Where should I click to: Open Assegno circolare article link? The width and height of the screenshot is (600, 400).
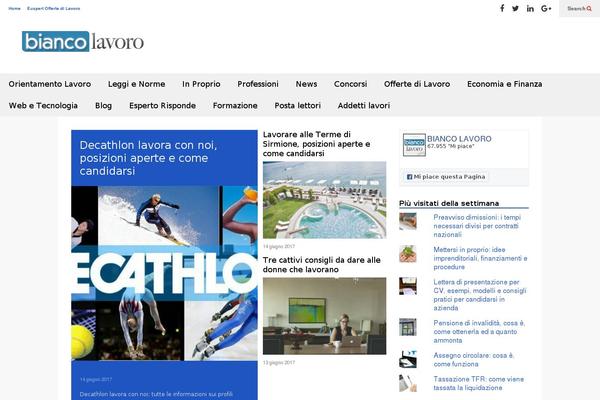(x=474, y=360)
